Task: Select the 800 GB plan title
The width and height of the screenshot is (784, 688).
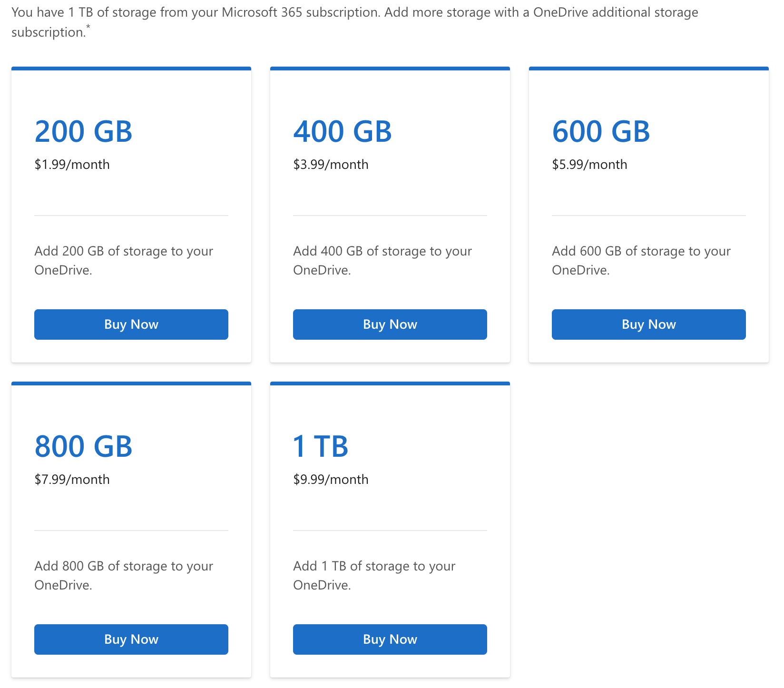Action: coord(83,446)
